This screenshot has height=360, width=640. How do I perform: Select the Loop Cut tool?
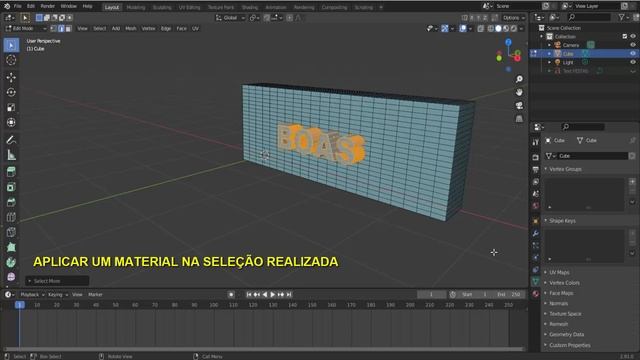pos(11,217)
